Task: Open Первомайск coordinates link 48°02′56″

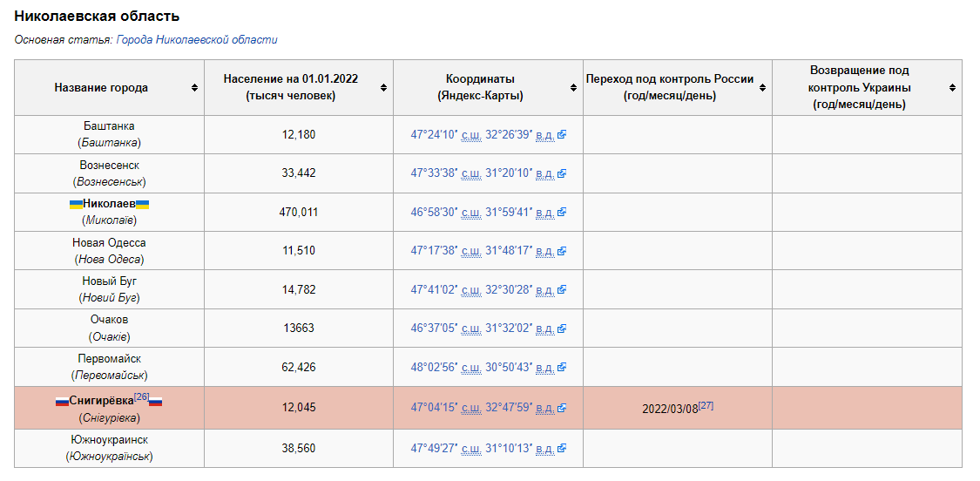Action: pyautogui.click(x=435, y=367)
